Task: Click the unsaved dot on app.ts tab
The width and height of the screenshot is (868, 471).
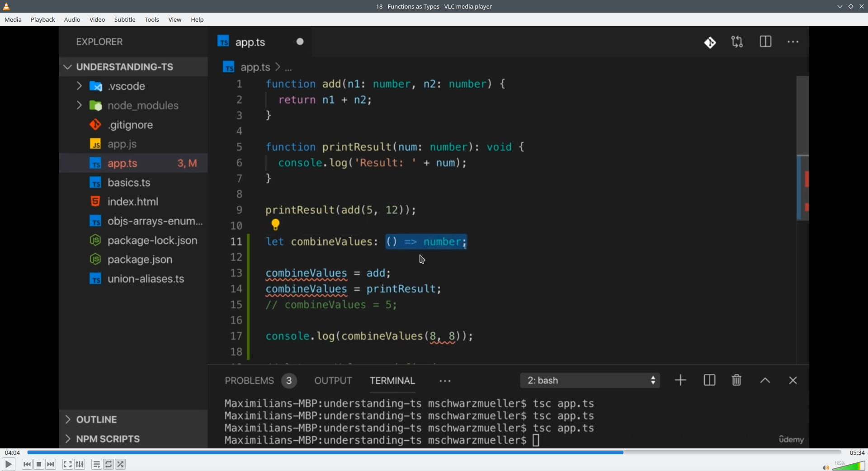Action: 300,42
